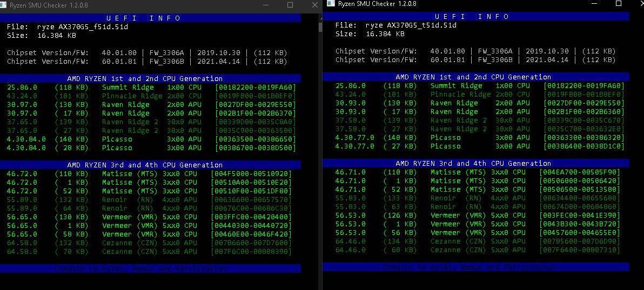644x290 pixels.
Task: Click address '[007F6C00-00808390]' in left window
Action: point(251,252)
